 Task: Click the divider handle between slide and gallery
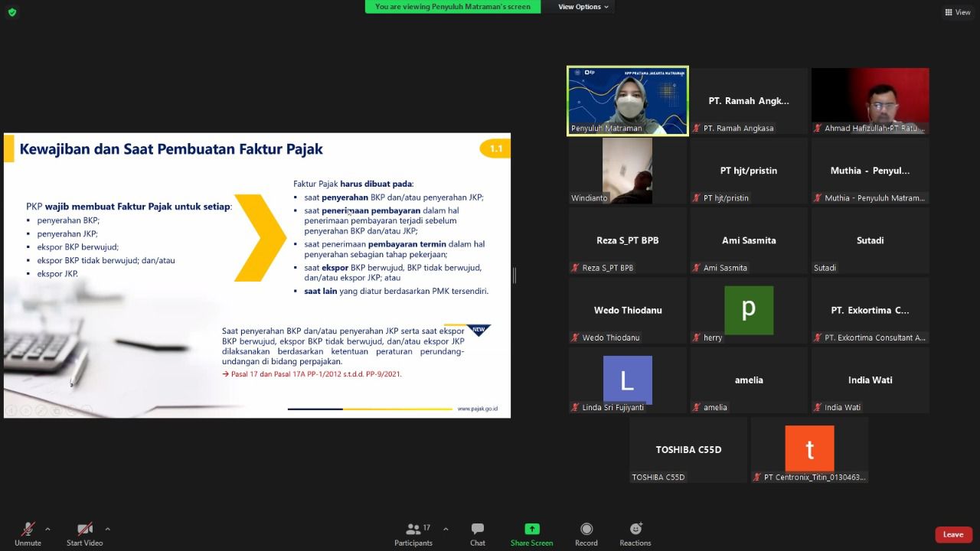[514, 275]
